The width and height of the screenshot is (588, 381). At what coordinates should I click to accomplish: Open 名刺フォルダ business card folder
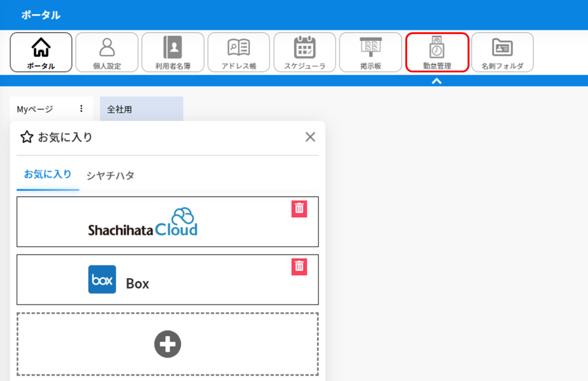click(x=502, y=52)
